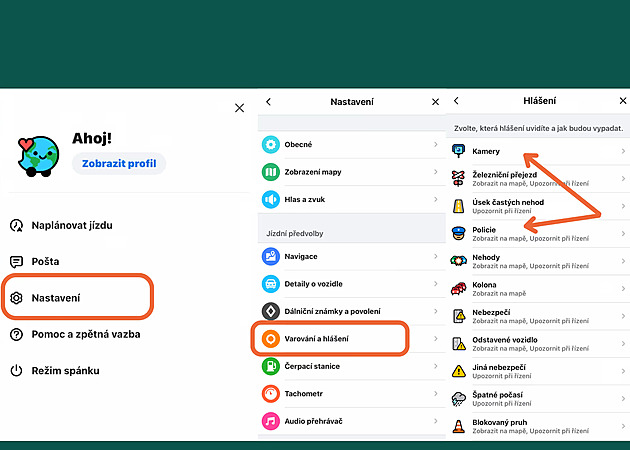Open Pošta inbox menu item

tap(46, 261)
